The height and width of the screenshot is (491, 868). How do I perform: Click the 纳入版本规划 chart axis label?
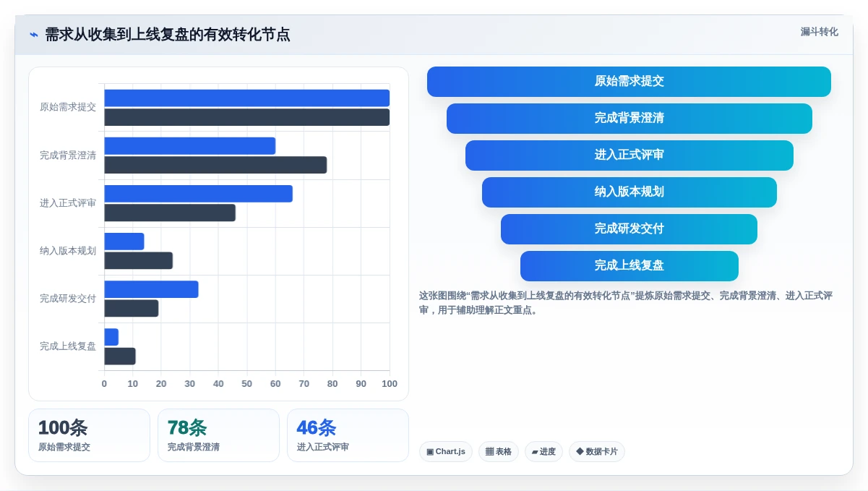[x=68, y=251]
